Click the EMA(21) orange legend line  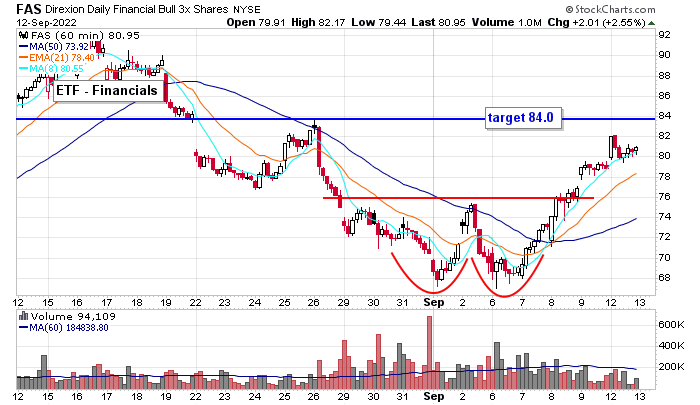pyautogui.click(x=23, y=58)
